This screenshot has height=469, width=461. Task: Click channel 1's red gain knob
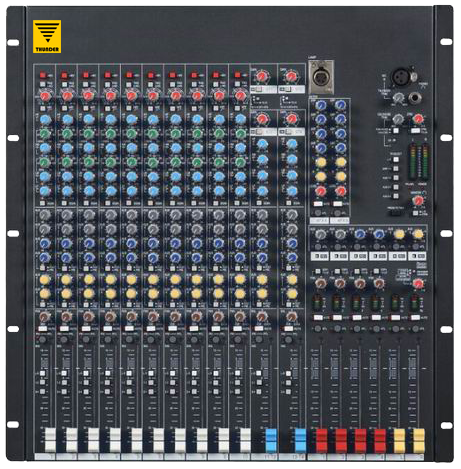click(45, 97)
